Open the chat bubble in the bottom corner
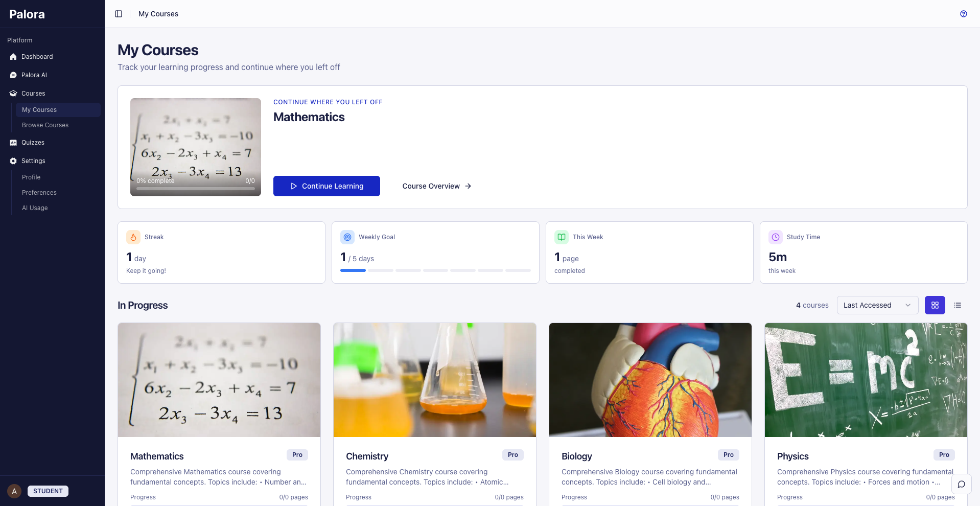Viewport: 980px width, 506px height. (961, 484)
